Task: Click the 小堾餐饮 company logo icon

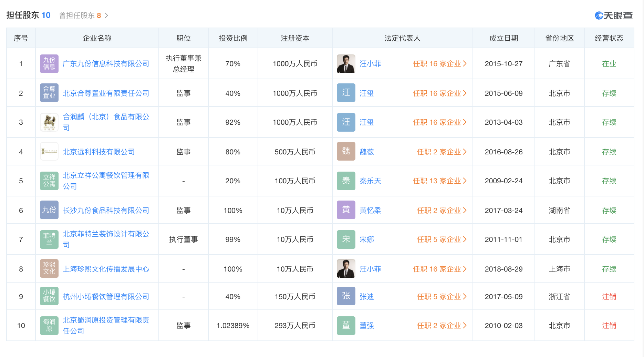Action: [49, 296]
